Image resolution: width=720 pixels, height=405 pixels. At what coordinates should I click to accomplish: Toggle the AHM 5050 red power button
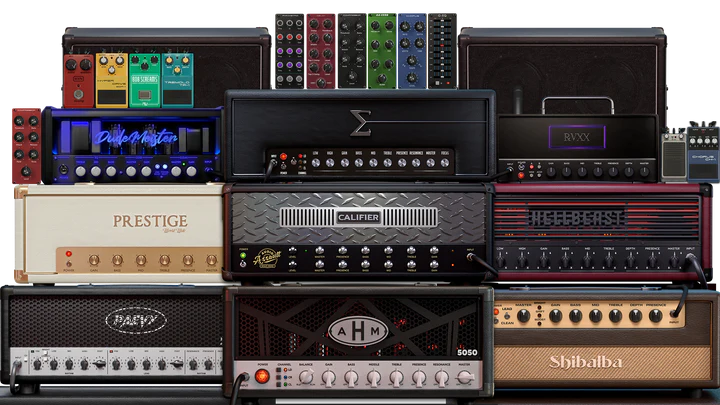click(x=262, y=376)
